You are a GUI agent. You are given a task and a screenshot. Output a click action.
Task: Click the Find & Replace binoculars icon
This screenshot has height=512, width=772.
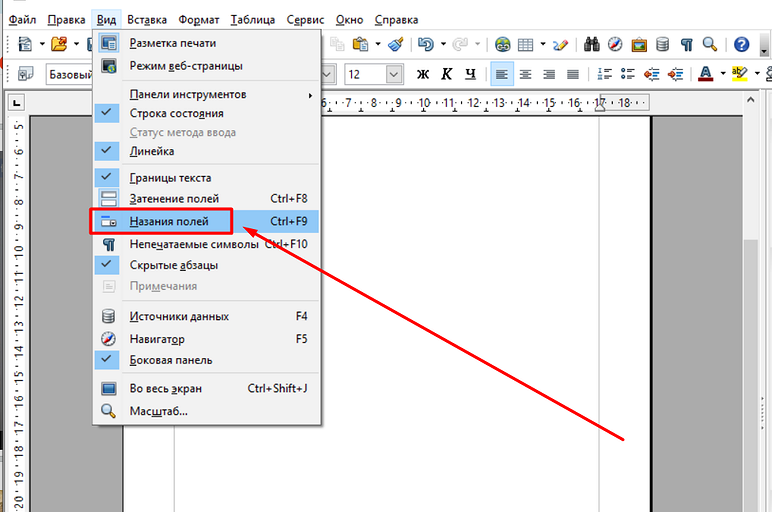(x=591, y=44)
